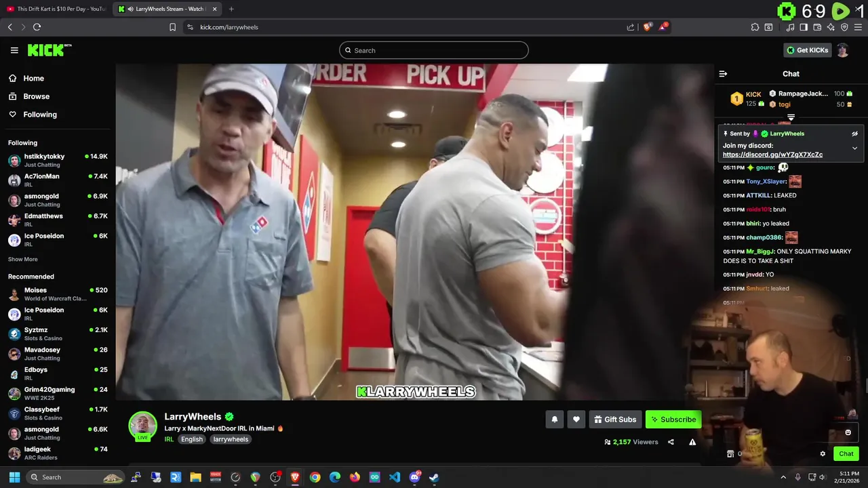Image resolution: width=868 pixels, height=488 pixels.
Task: Open the Discord invite link in pinned message
Action: [x=772, y=155]
